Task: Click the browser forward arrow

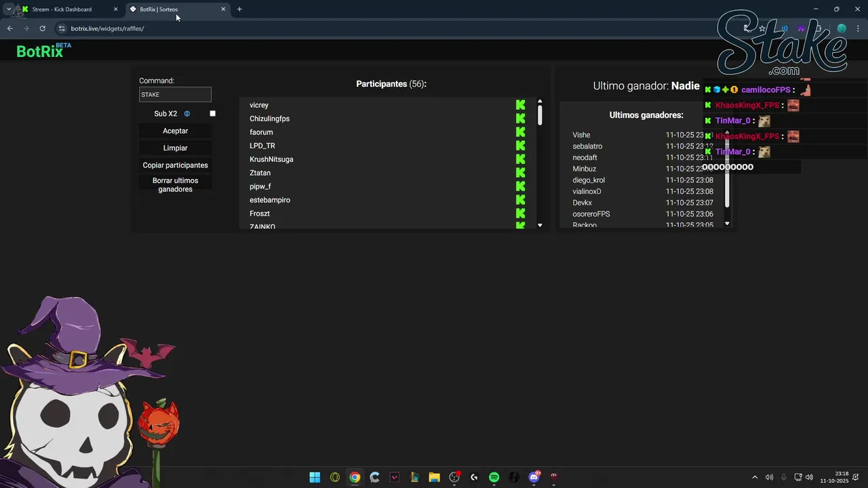Action: point(26,28)
